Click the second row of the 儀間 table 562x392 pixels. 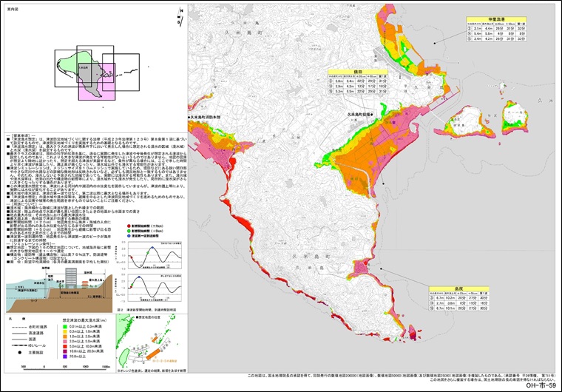pyautogui.click(x=358, y=87)
